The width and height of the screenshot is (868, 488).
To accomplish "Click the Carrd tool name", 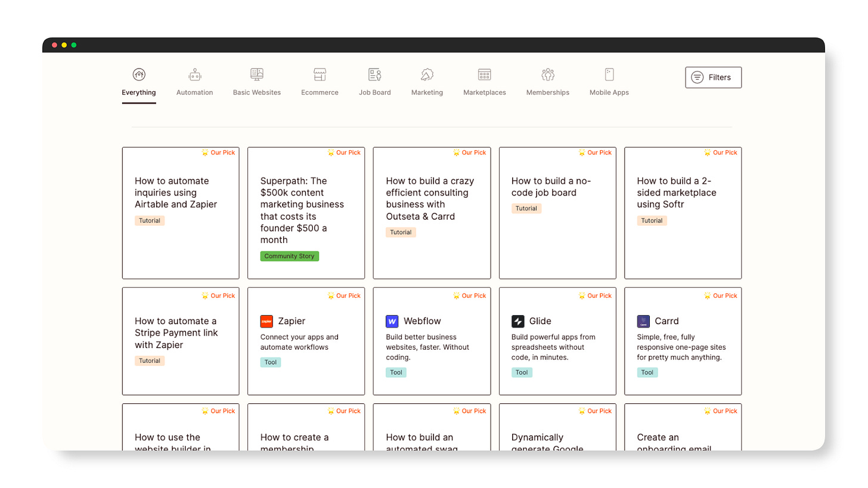I will 666,321.
